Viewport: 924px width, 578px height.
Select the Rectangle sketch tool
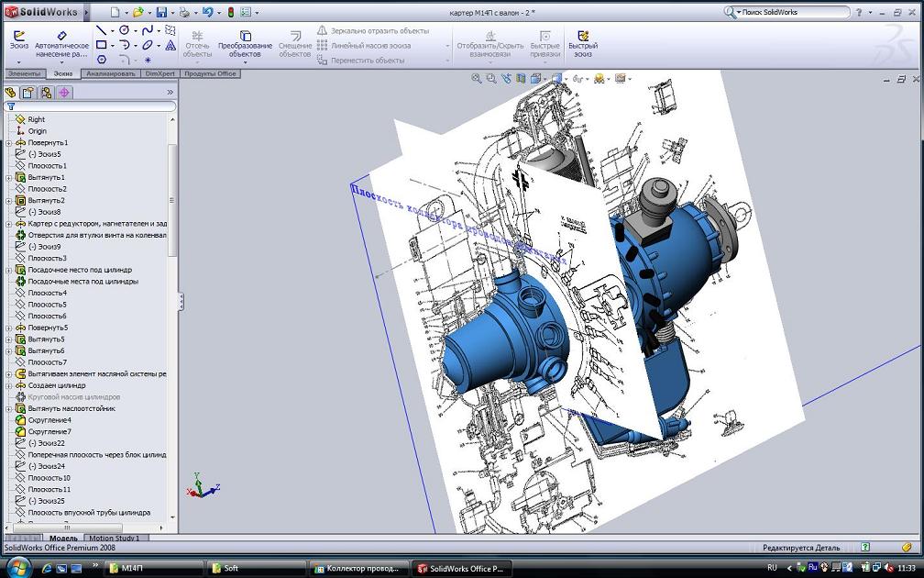click(x=102, y=45)
